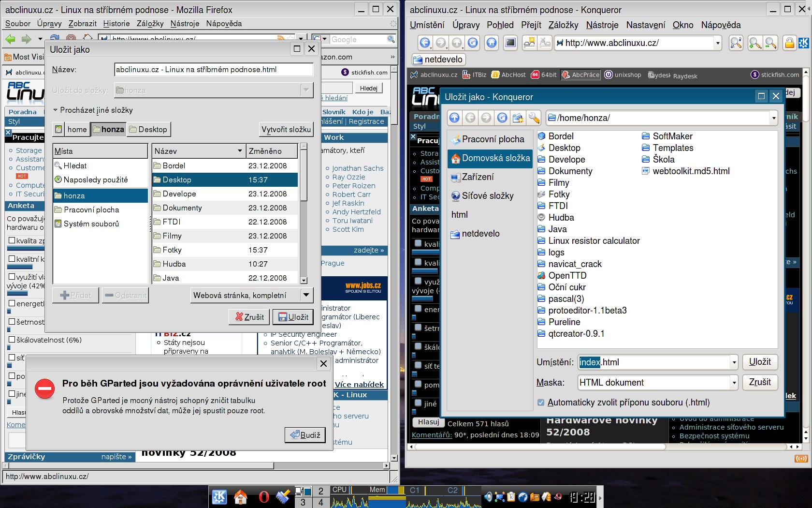Click the Budiž button in GParted error dialog
812x508 pixels.
(x=305, y=435)
